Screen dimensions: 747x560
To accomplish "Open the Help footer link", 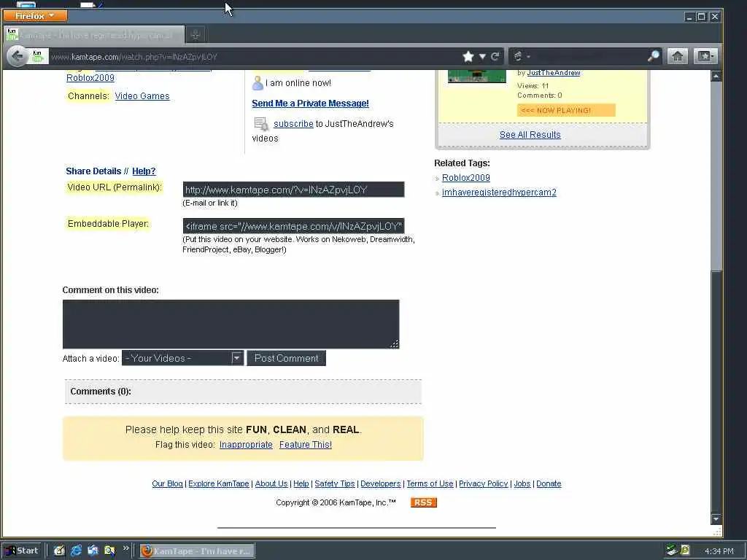I will 301,484.
